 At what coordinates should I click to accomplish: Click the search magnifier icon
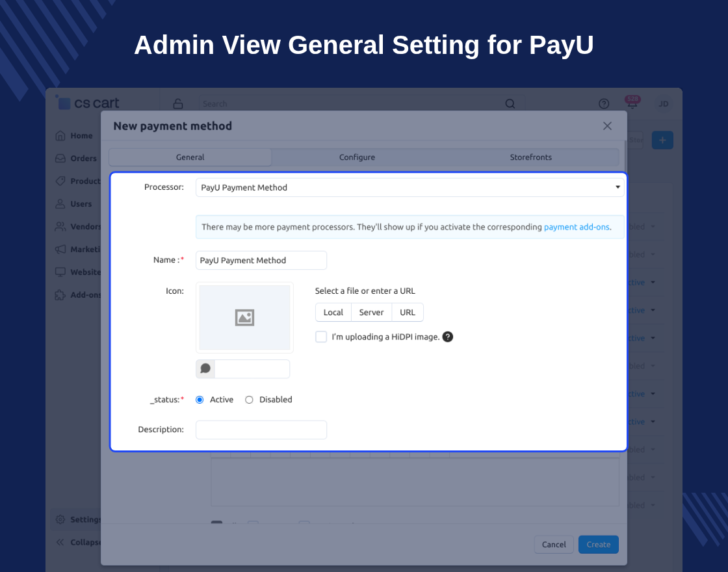[510, 103]
